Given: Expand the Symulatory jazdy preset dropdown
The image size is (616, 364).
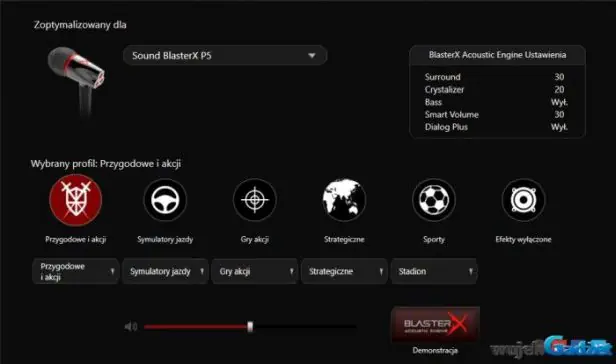Looking at the screenshot, I should tap(165, 271).
